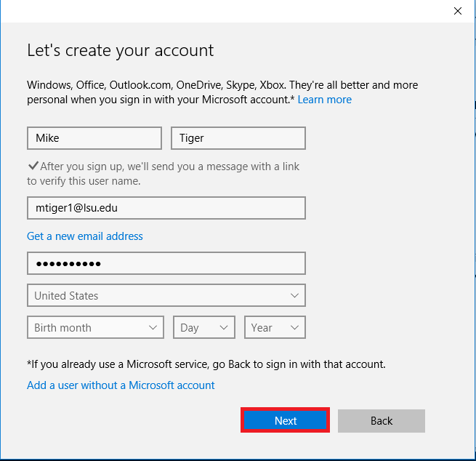The height and width of the screenshot is (461, 476).
Task: Click the checkmark next to verification message
Action: point(33,166)
